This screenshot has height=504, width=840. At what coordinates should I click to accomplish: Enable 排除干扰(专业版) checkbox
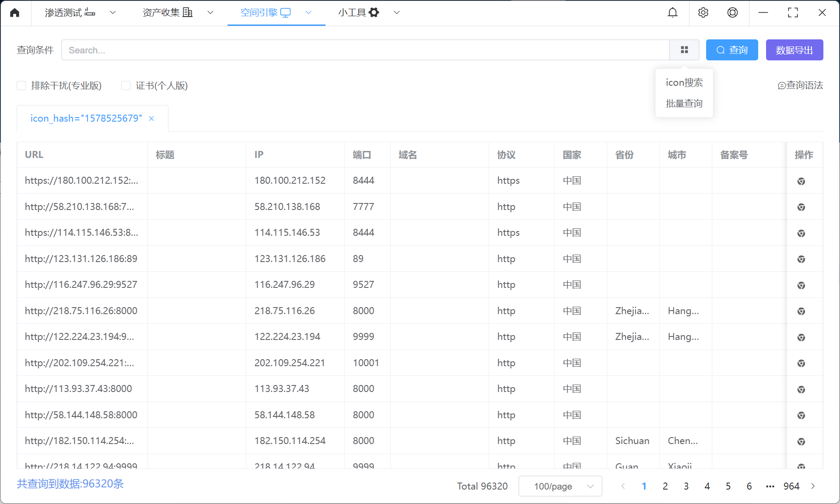pos(21,86)
